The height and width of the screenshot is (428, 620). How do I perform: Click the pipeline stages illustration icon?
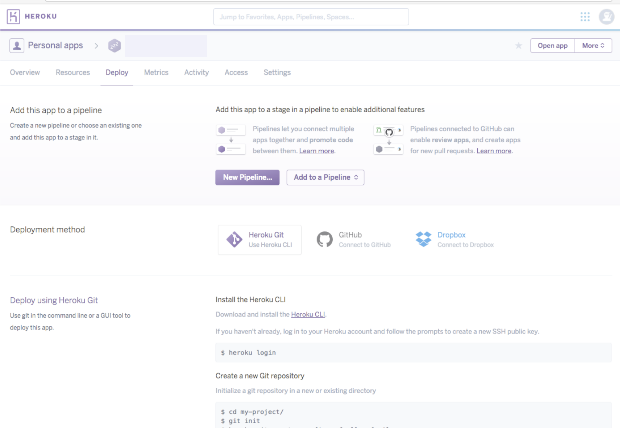pos(231,140)
